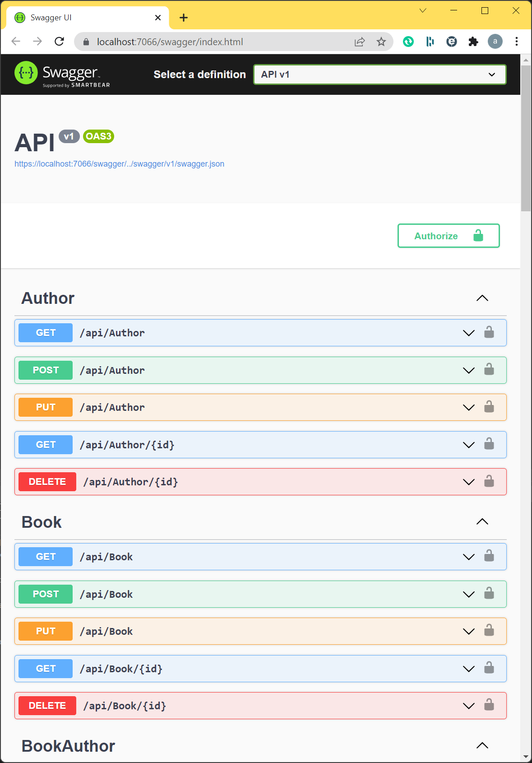Viewport: 532px width, 763px height.
Task: Click the /api/Book POST path text
Action: click(x=106, y=595)
